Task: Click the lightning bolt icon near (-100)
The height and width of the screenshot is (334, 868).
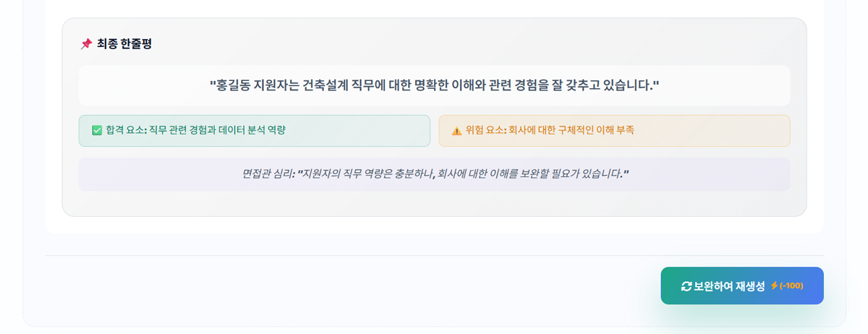Action: pyautogui.click(x=774, y=286)
